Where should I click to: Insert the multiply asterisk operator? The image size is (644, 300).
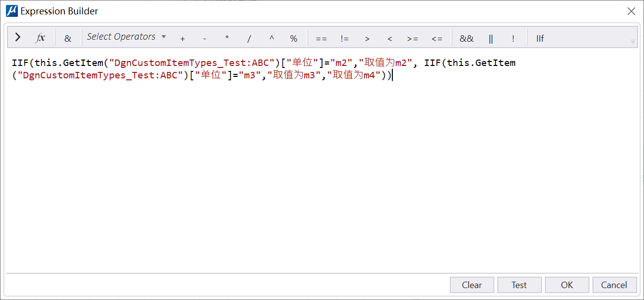[227, 38]
